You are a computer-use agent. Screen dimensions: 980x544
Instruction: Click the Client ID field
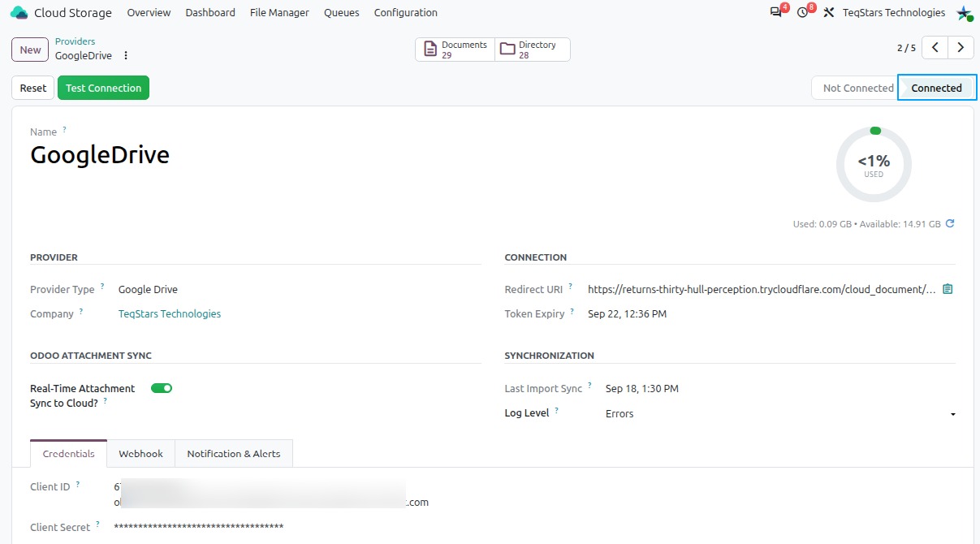pos(271,494)
